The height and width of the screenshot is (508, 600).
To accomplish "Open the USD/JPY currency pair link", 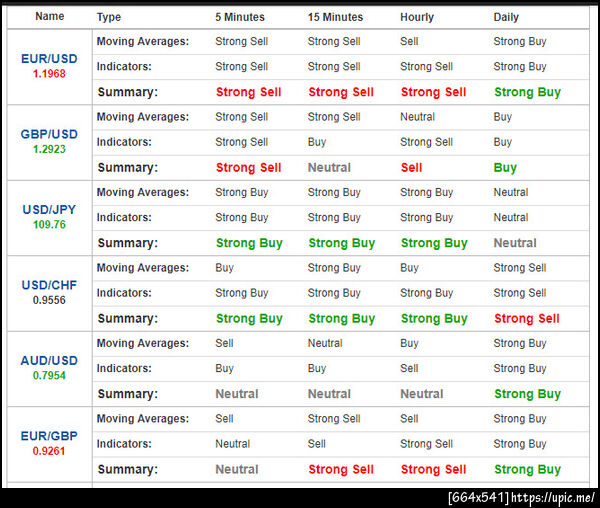I will pyautogui.click(x=49, y=209).
